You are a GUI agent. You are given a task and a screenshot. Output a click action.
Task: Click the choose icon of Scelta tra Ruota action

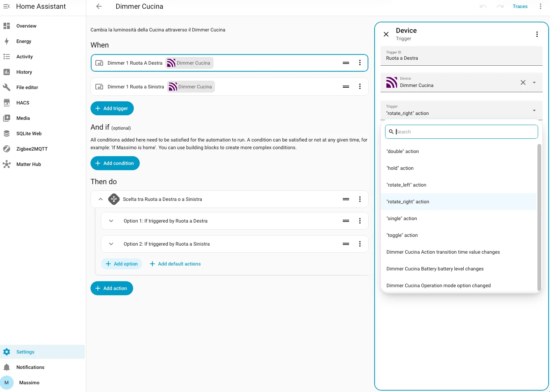tap(114, 199)
